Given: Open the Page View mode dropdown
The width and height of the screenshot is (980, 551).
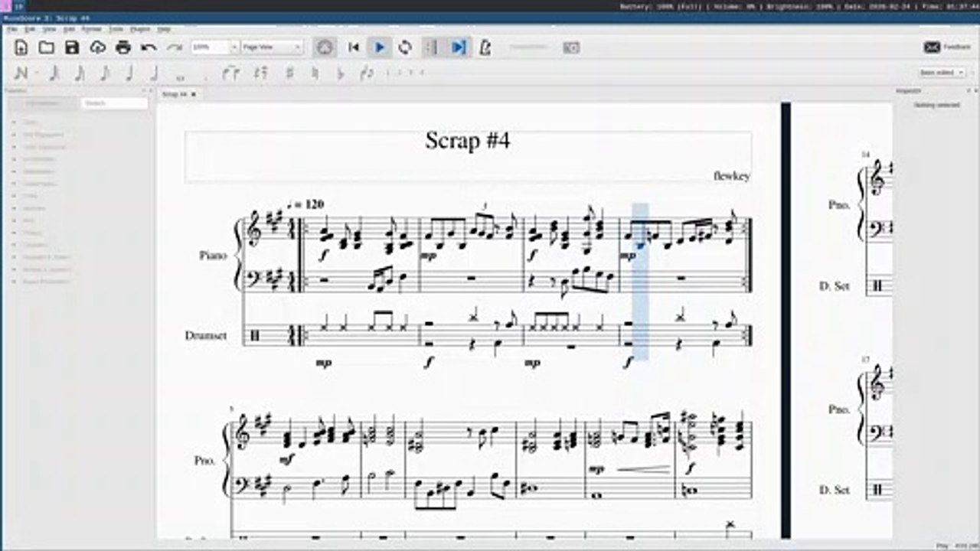Looking at the screenshot, I should pos(273,47).
